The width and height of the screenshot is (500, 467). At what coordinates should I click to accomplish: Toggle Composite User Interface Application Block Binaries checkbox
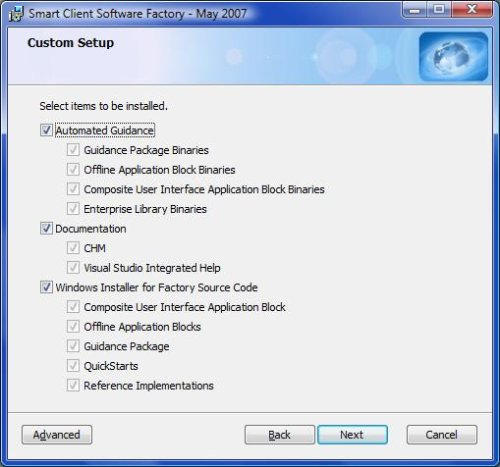pyautogui.click(x=73, y=189)
